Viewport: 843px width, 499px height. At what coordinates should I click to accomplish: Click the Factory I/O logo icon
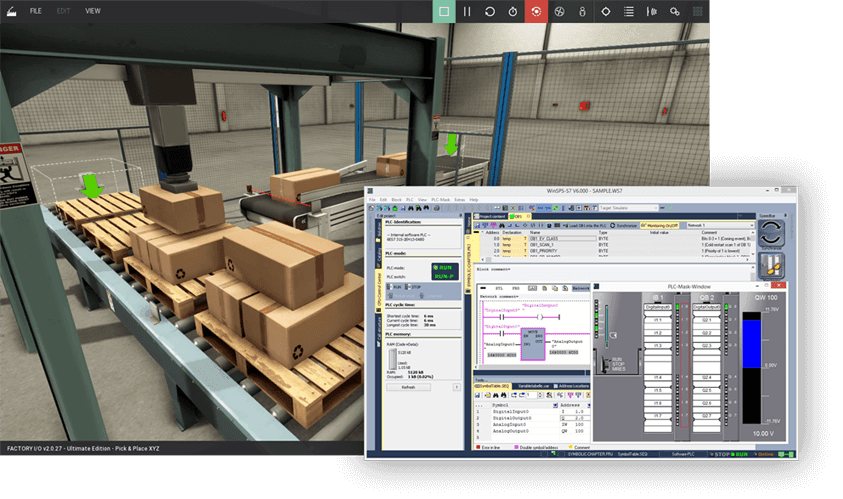[x=11, y=11]
